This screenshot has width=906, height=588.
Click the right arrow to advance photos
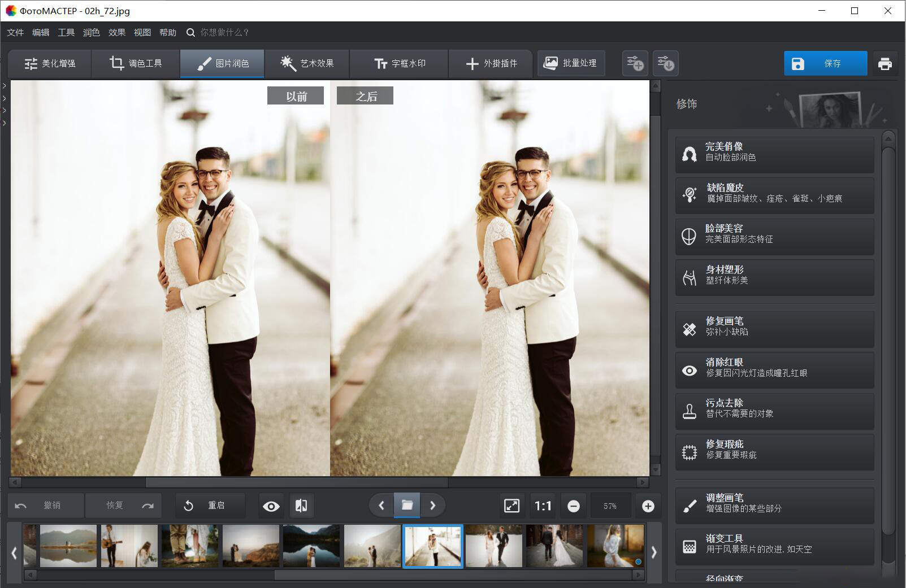pos(433,505)
